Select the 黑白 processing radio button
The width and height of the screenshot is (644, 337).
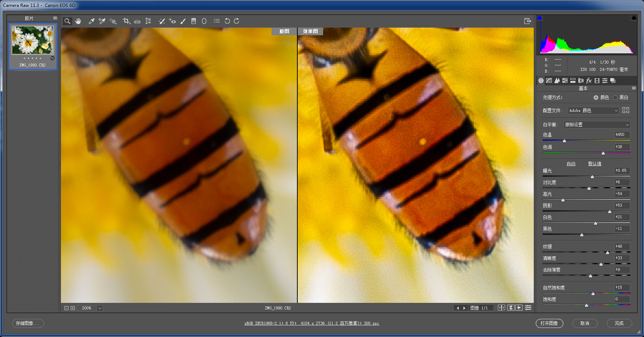(615, 97)
